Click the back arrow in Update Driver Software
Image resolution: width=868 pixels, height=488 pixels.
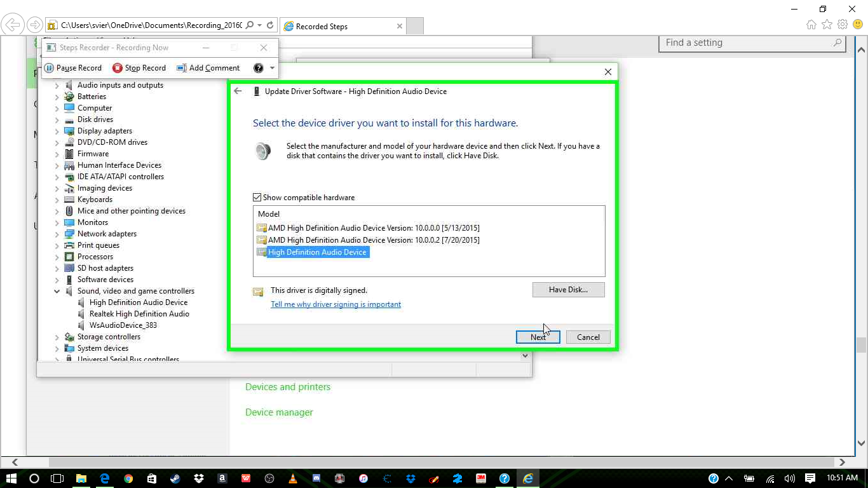238,91
